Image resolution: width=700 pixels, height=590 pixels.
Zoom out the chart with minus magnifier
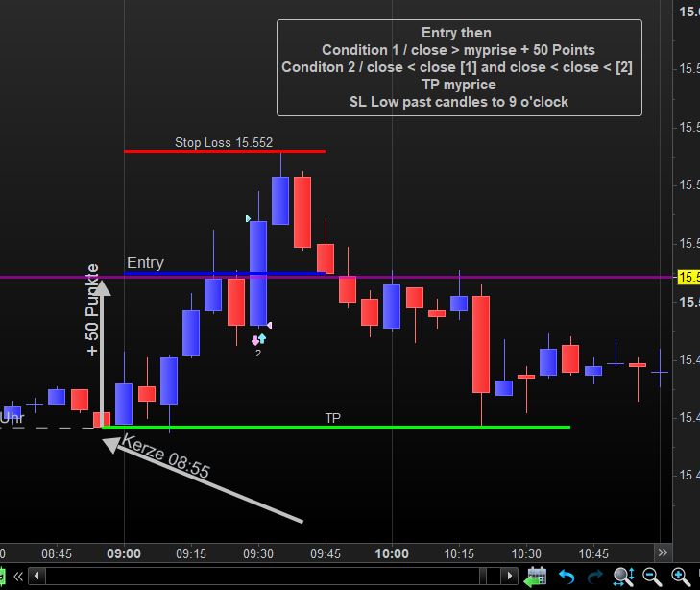coord(652,577)
